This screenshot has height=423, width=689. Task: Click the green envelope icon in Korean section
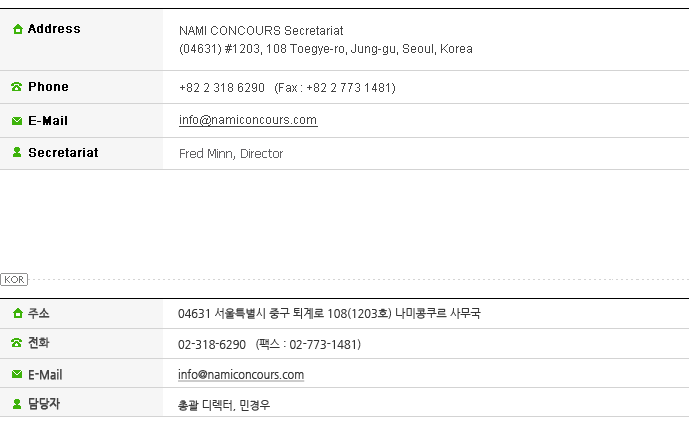17,374
